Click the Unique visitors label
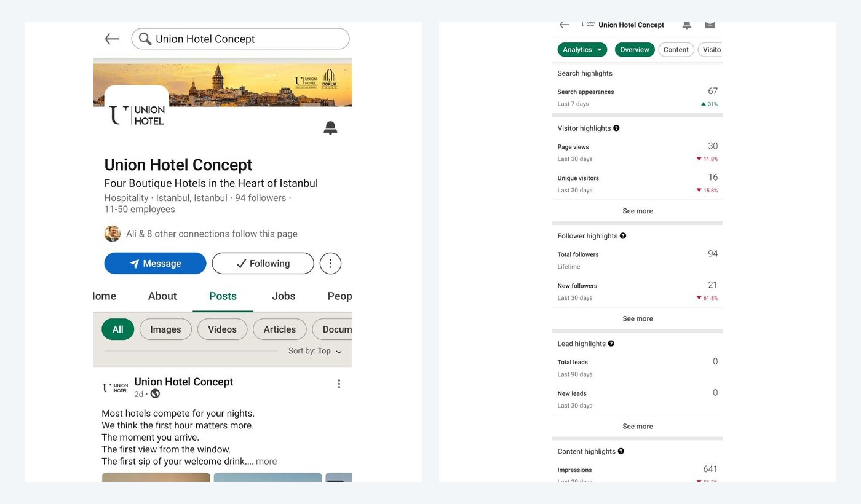Viewport: 861px width, 504px height. [x=578, y=178]
